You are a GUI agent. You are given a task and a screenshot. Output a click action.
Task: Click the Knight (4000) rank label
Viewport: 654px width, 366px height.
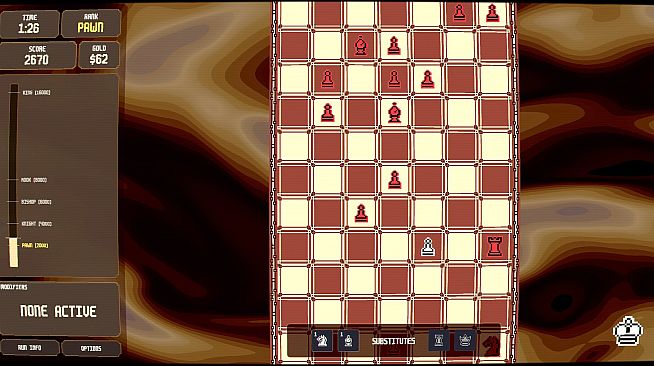pyautogui.click(x=37, y=224)
